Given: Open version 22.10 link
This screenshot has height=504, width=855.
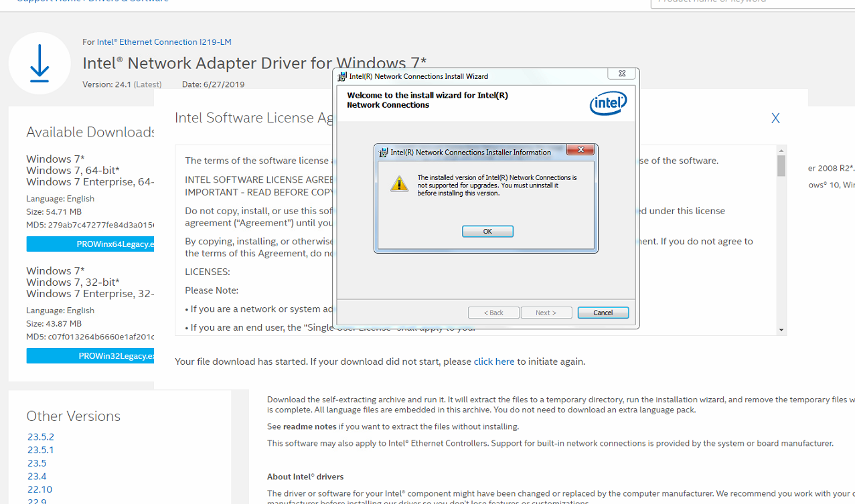Looking at the screenshot, I should pyautogui.click(x=40, y=489).
